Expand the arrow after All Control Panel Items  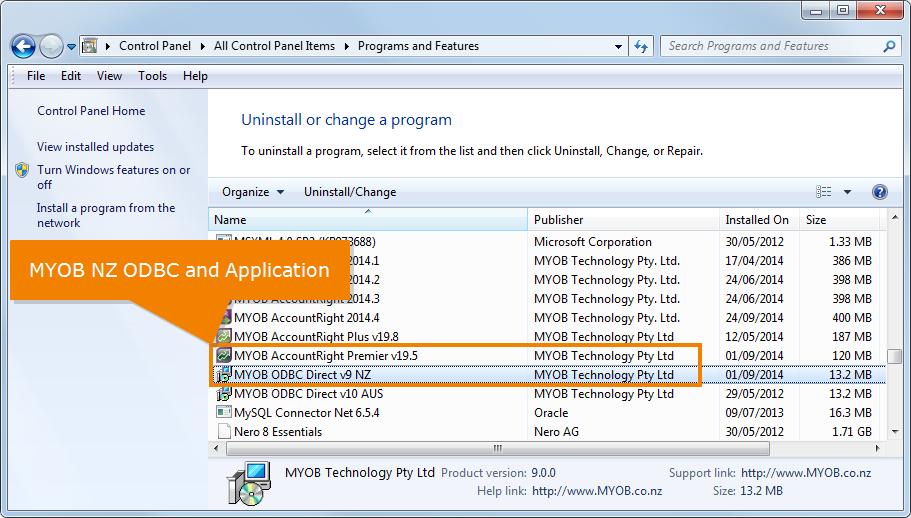(346, 46)
